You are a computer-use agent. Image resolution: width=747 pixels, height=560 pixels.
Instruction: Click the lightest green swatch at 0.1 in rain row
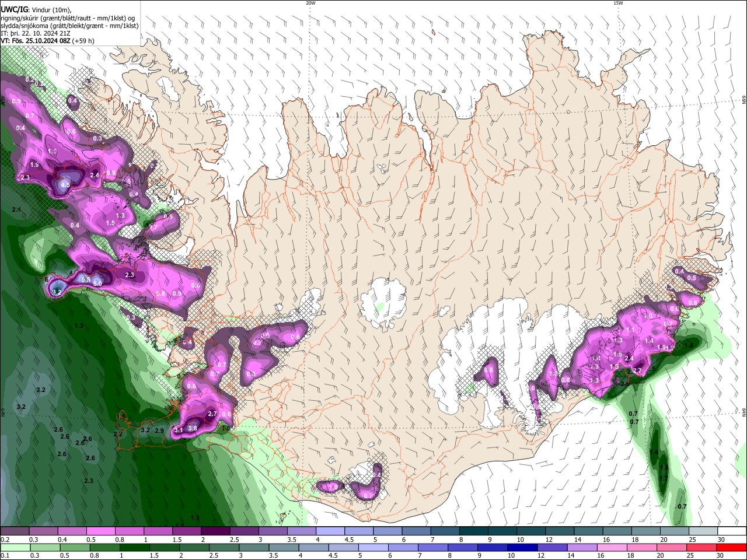pyautogui.click(x=15, y=547)
